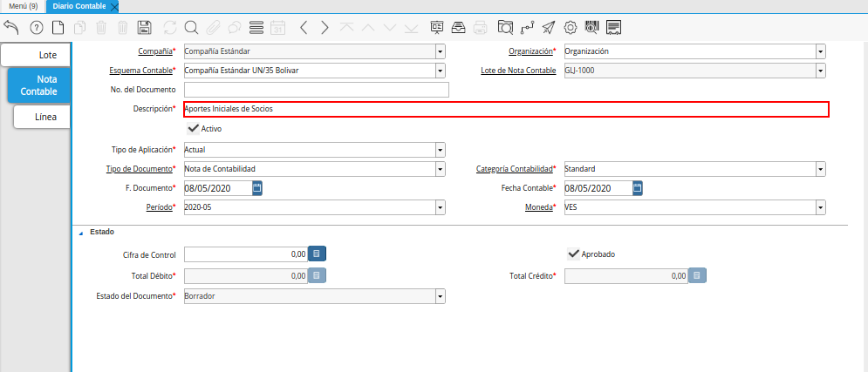Open the Compañía dropdown

(440, 51)
